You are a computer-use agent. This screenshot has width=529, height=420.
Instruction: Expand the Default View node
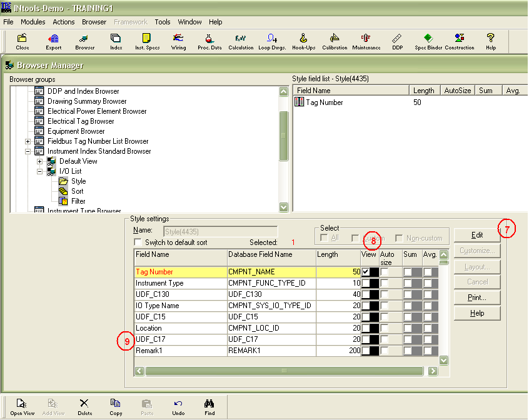click(x=39, y=161)
